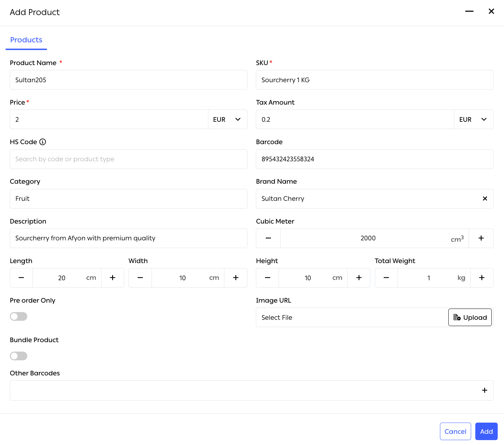Click the Brand Name field text
The width and height of the screenshot is (504, 445).
point(283,199)
